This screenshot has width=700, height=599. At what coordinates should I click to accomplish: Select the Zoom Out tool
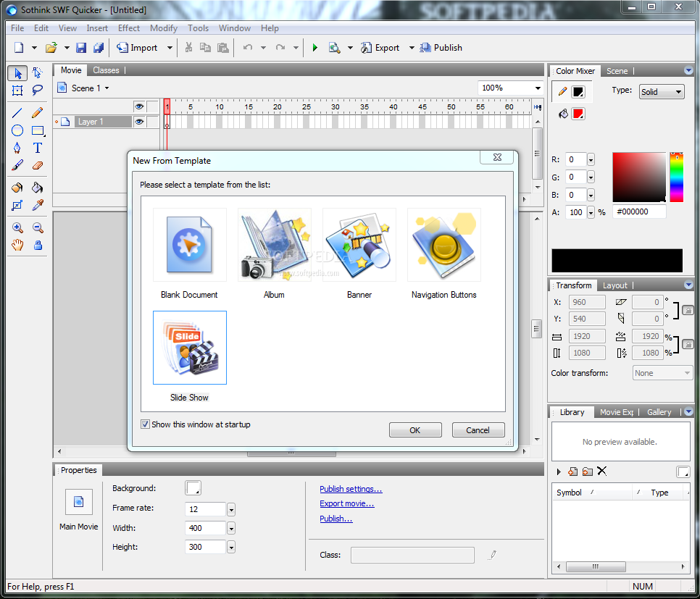click(x=38, y=227)
